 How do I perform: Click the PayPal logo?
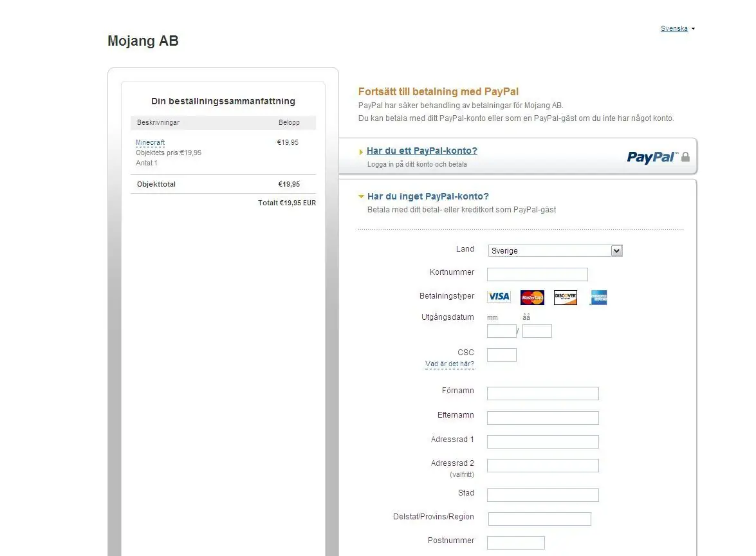pyautogui.click(x=652, y=157)
